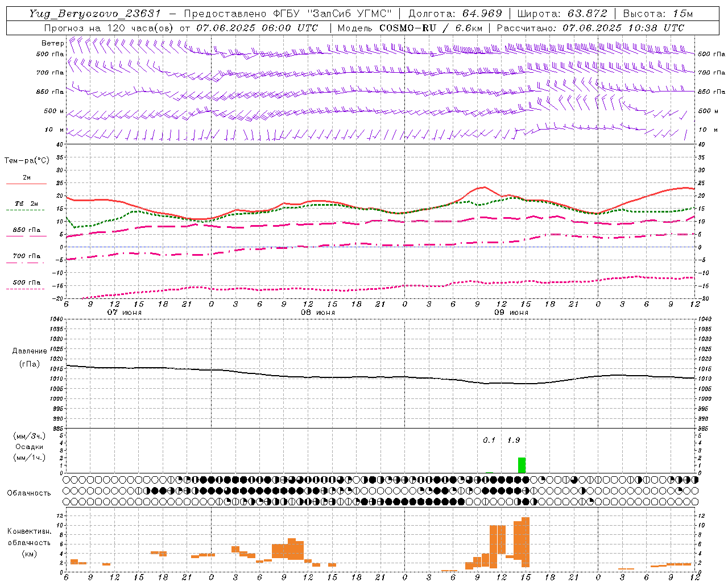Click the green precipitation bar
This screenshot has width=728, height=582.
click(x=522, y=465)
